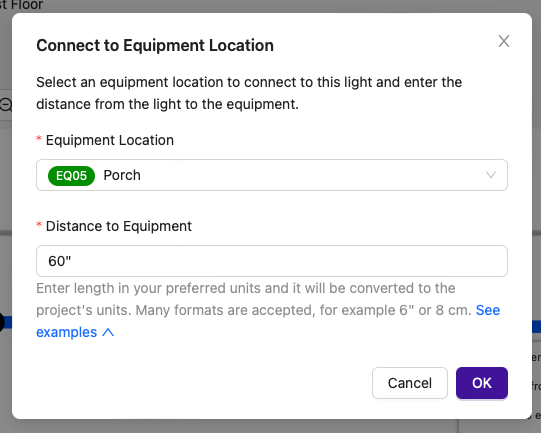
Task: Click the 60" value in the distance box
Action: 60,261
